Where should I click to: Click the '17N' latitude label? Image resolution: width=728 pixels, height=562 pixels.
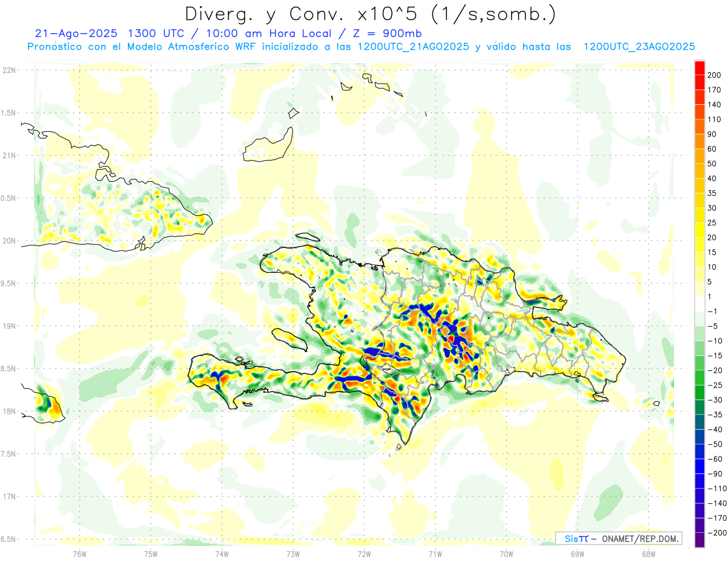click(x=8, y=497)
